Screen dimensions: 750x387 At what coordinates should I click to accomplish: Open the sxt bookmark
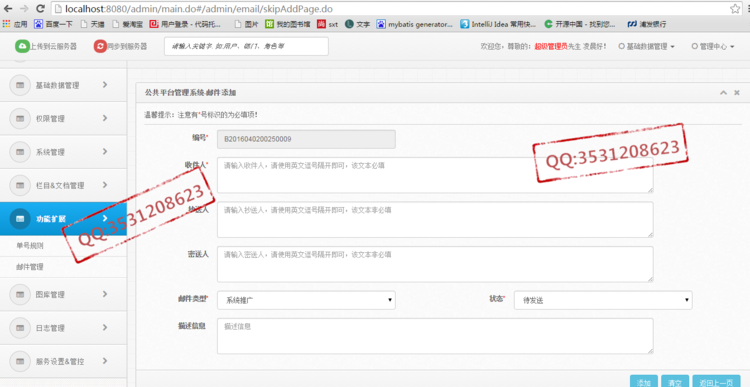pos(328,24)
